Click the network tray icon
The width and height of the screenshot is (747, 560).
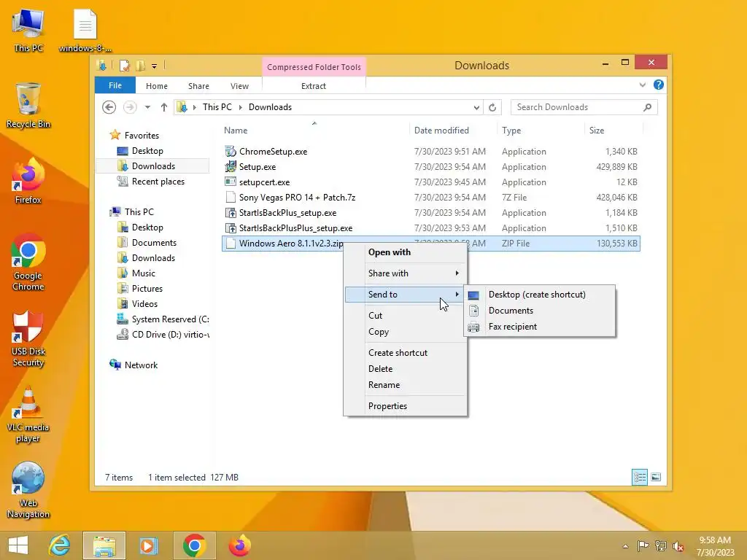[661, 545]
